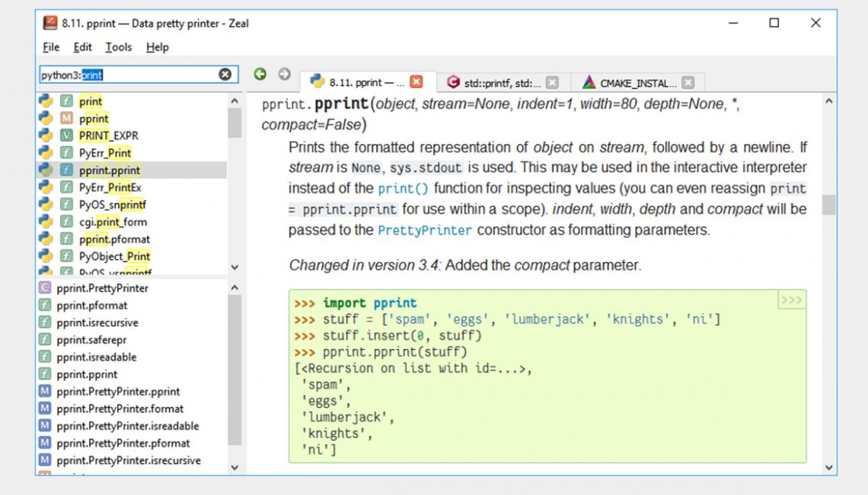This screenshot has height=495, width=868.
Task: Click the Python icon on the pprint tab
Action: (318, 81)
